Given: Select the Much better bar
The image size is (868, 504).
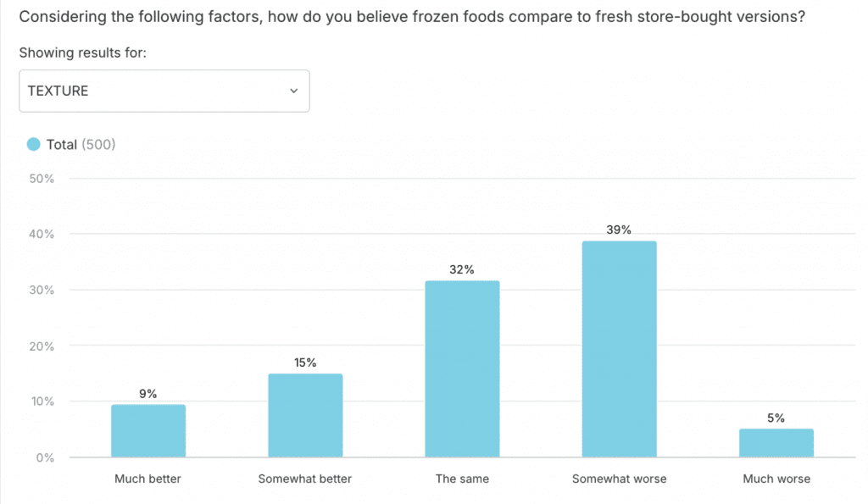Looking at the screenshot, I should coord(148,430).
